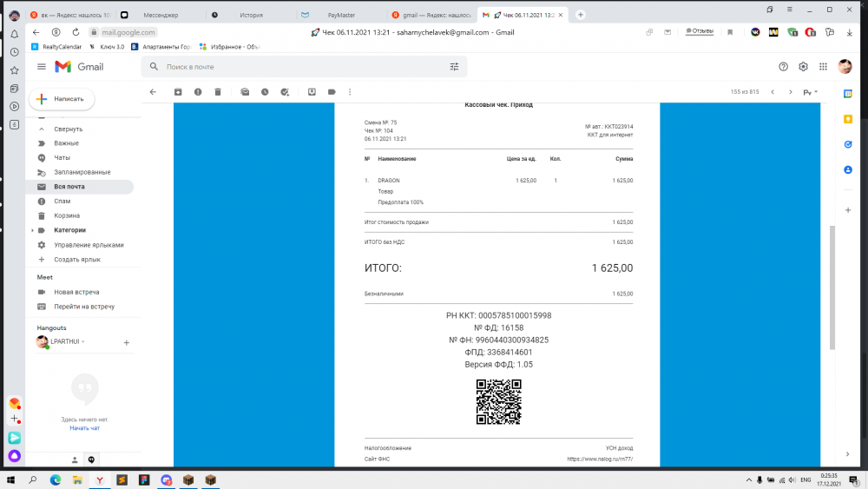Mark email as unread icon
The height and width of the screenshot is (489, 868).
coord(245,92)
